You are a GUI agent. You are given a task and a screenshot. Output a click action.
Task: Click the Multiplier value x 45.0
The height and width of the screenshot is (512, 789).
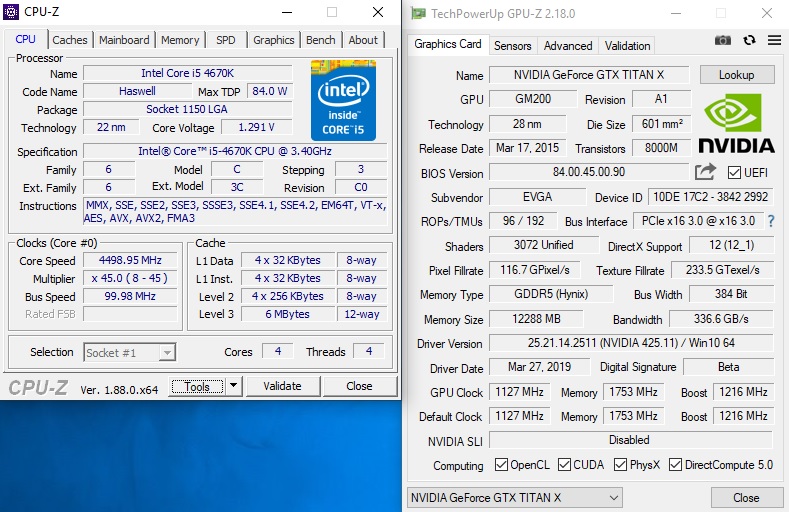(x=130, y=278)
